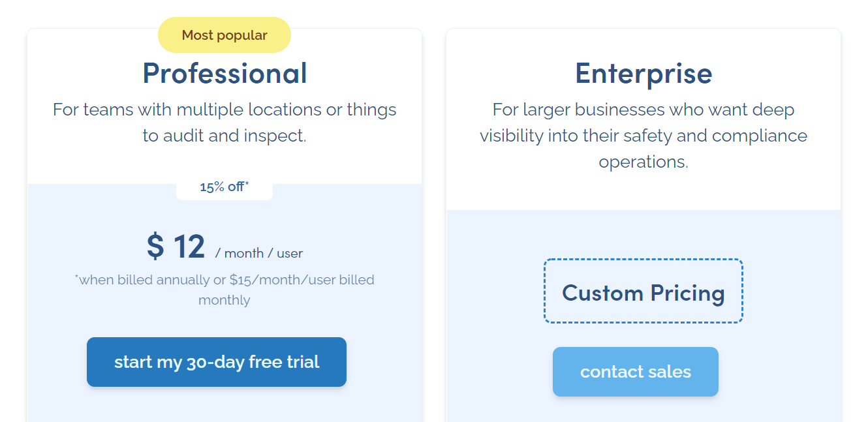Click the start my 30-day free trial button
Image resolution: width=868 pixels, height=422 pixels.
[x=217, y=362]
